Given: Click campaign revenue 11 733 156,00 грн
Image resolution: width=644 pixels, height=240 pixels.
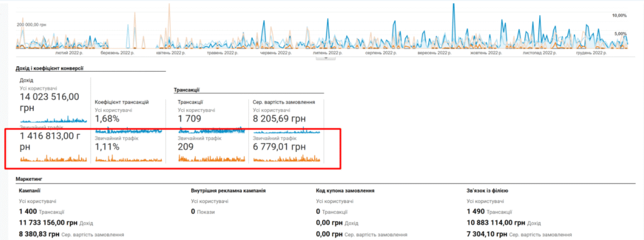Looking at the screenshot, I should click(56, 223).
